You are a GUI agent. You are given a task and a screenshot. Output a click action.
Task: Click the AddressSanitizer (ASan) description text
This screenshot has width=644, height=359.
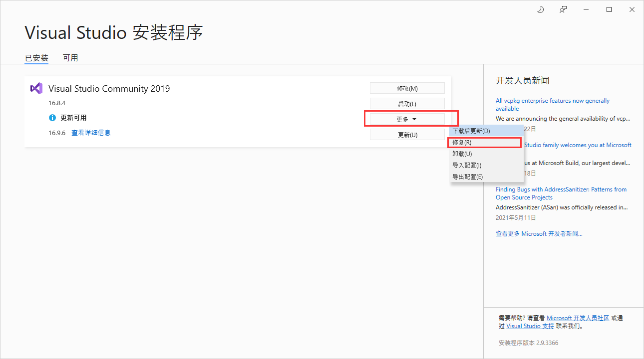pyautogui.click(x=562, y=207)
